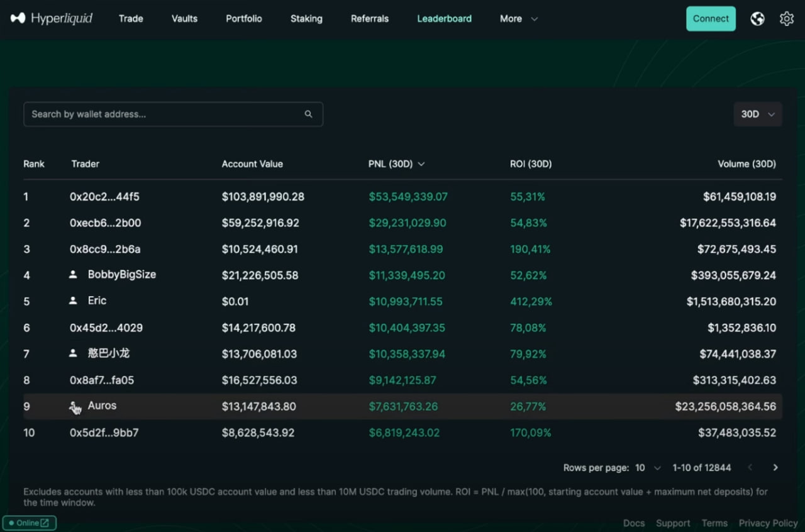The width and height of the screenshot is (805, 532).
Task: Go to next leaderboard page arrow
Action: (775, 467)
